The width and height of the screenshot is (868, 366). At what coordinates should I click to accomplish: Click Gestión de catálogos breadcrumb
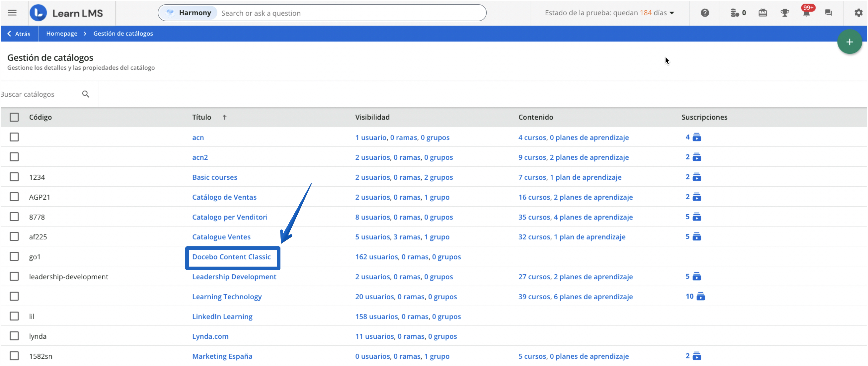pyautogui.click(x=123, y=33)
